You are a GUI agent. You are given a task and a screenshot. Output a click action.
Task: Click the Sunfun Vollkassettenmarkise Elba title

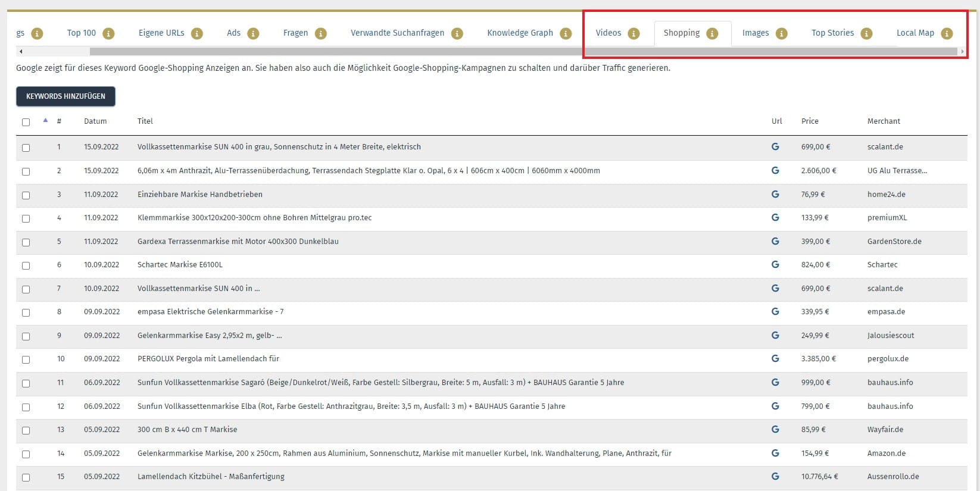pyautogui.click(x=351, y=406)
